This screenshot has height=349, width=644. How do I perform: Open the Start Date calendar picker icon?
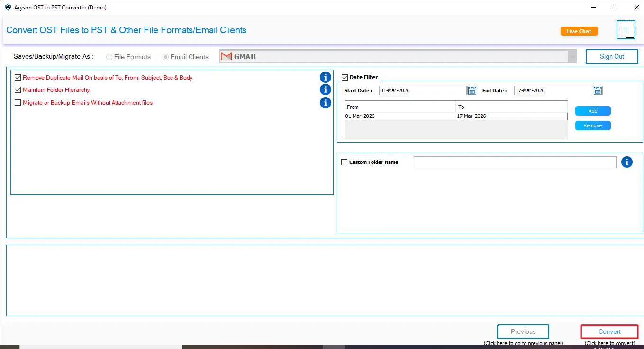pos(472,90)
